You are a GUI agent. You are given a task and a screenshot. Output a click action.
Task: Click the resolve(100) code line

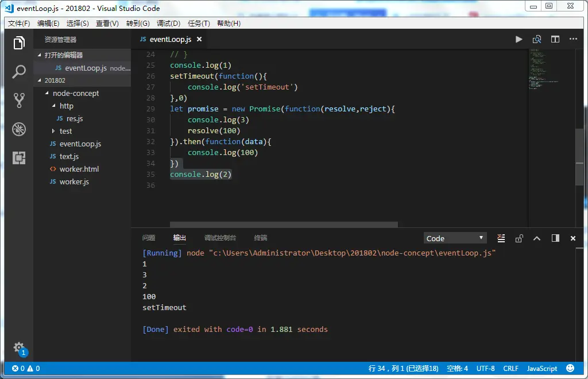pyautogui.click(x=214, y=130)
